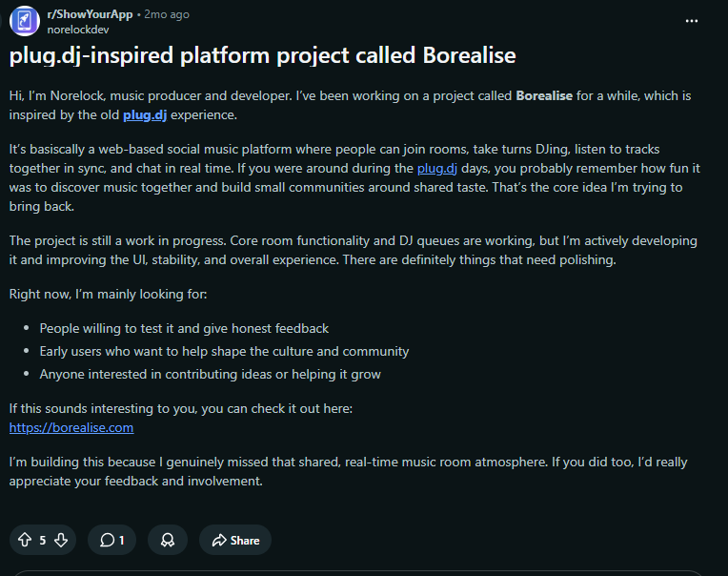Click the bold plug.dj link in the intro
The width and height of the screenshot is (728, 576).
point(145,114)
